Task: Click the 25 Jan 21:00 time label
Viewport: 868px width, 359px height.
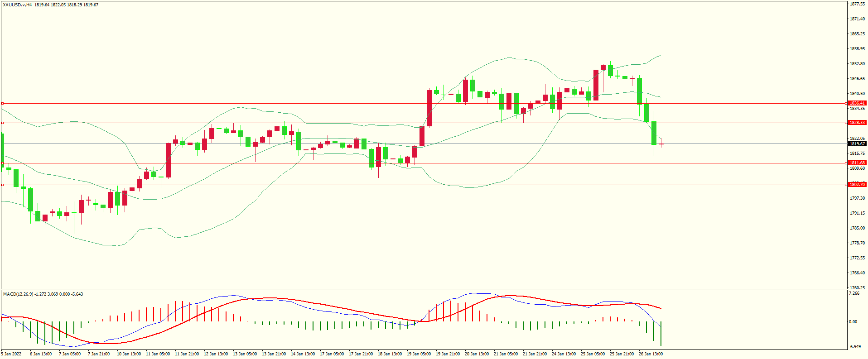Action: pos(622,354)
